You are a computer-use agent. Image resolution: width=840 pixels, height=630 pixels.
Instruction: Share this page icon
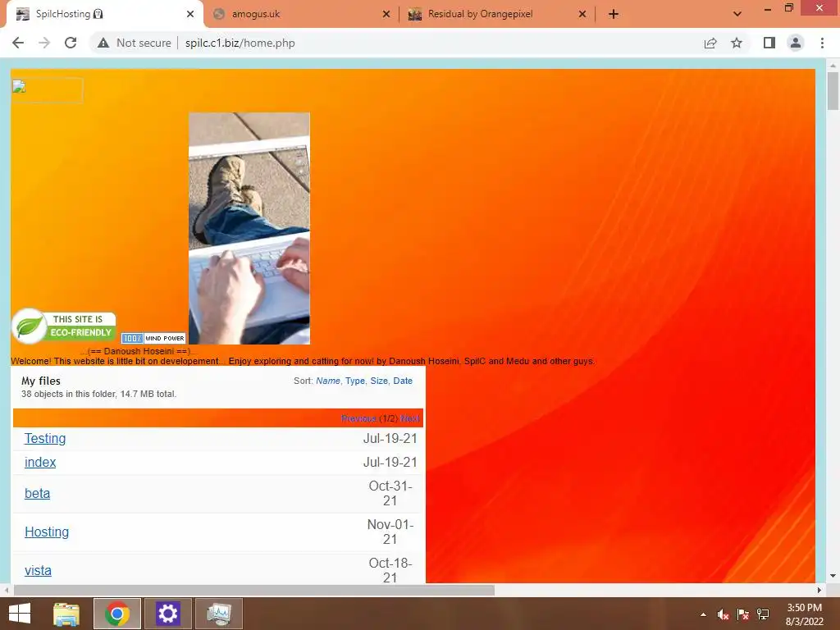(x=710, y=43)
